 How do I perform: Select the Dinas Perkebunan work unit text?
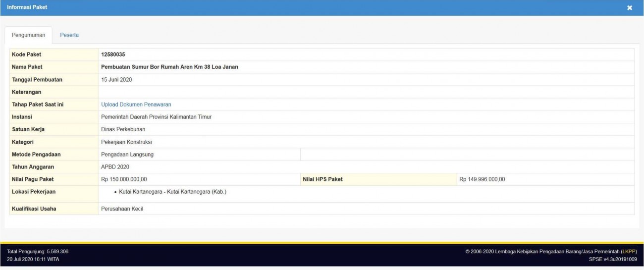[123, 129]
